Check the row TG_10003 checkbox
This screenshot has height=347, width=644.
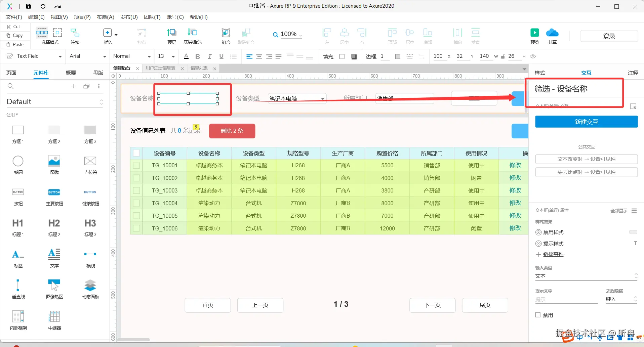(136, 190)
